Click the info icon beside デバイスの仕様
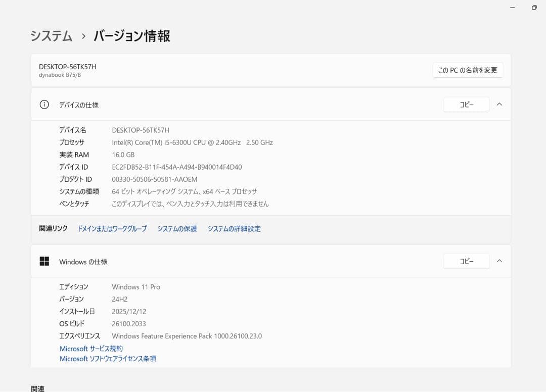Image resolution: width=546 pixels, height=392 pixels. pos(44,105)
